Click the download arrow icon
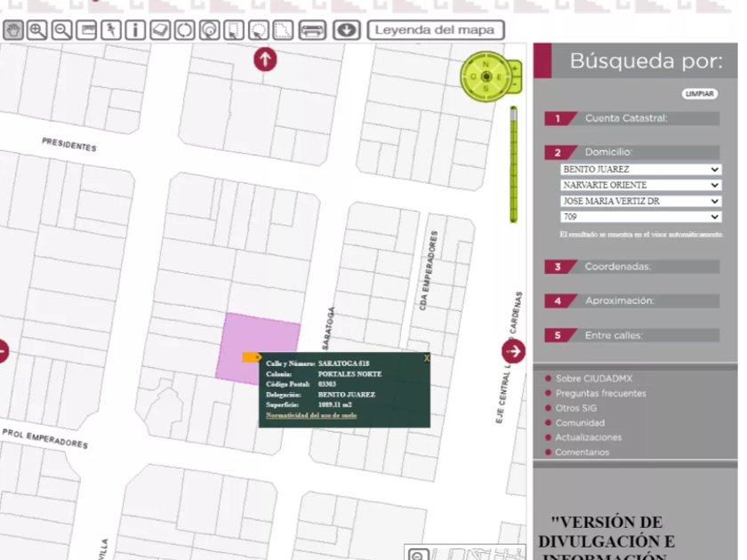This screenshot has width=747, height=560. (x=346, y=30)
